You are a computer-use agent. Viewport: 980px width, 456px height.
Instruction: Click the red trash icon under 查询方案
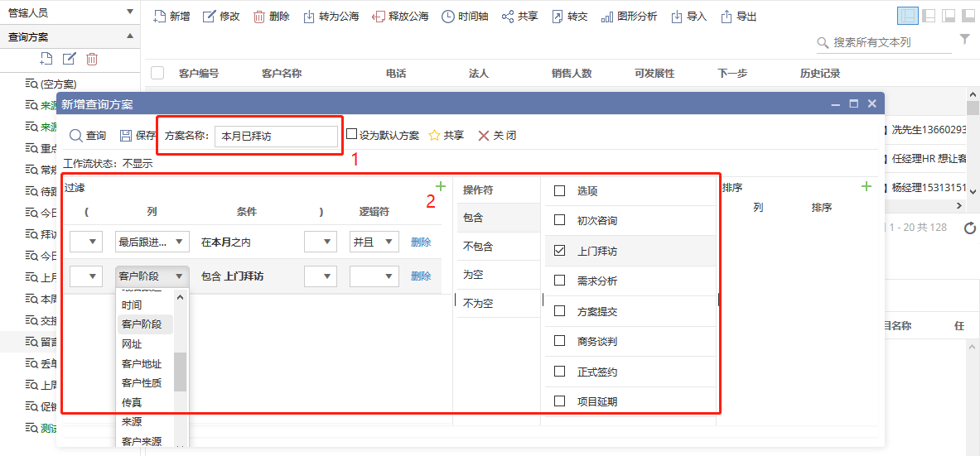[92, 58]
